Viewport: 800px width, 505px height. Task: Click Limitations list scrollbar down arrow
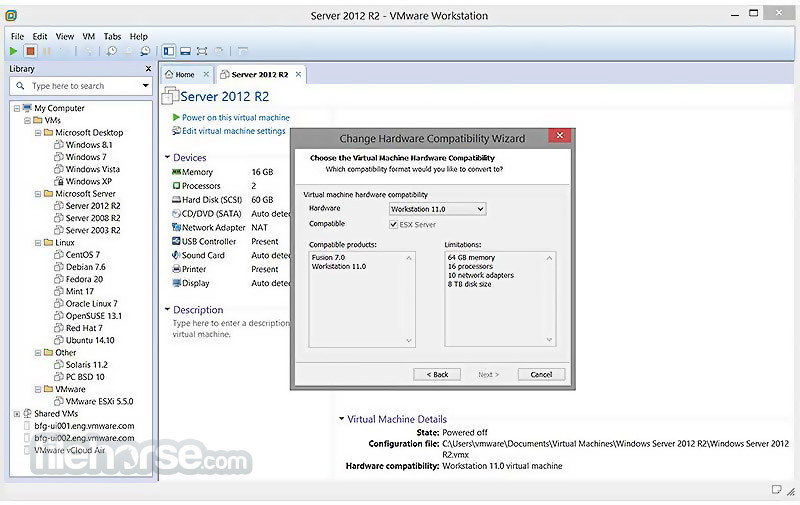549,340
